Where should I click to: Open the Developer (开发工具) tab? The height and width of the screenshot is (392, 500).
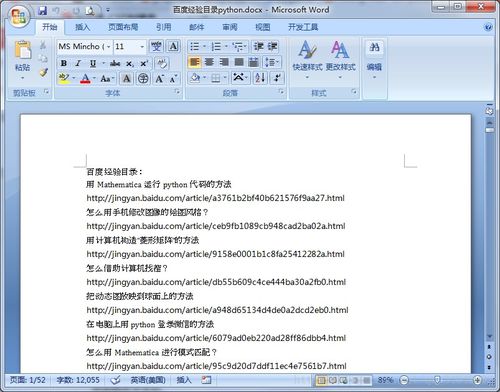pos(303,27)
